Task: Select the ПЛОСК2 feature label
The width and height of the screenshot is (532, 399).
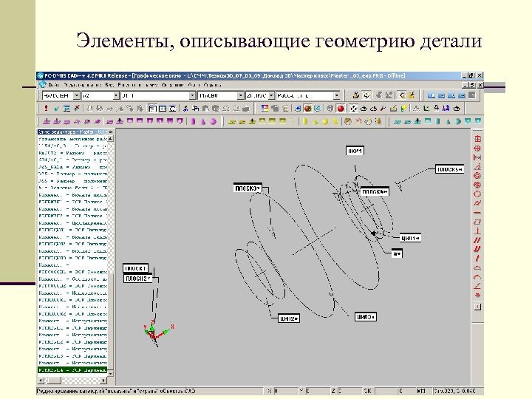Action: click(x=137, y=279)
